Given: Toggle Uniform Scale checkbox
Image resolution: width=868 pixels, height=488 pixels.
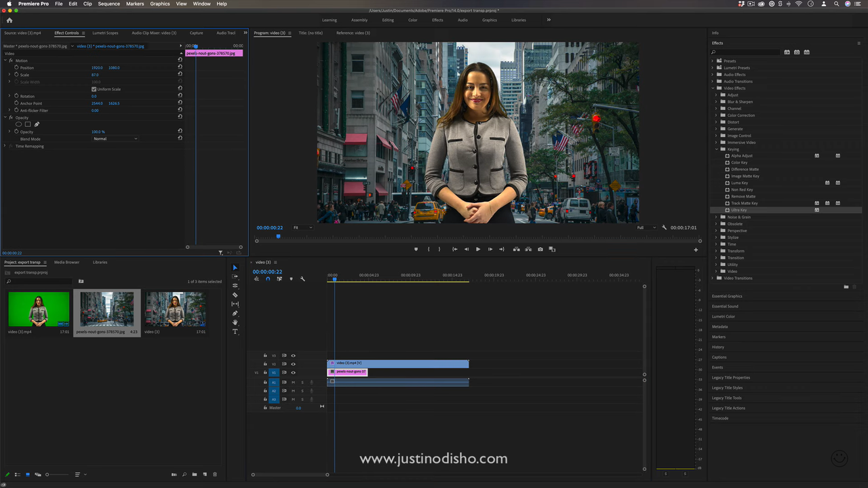Looking at the screenshot, I should coord(94,89).
